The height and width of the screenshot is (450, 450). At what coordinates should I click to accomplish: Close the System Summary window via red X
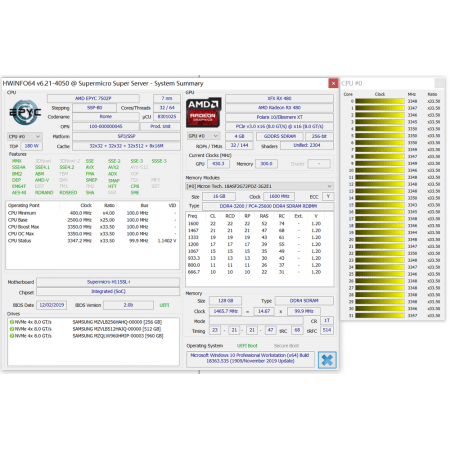(x=333, y=83)
